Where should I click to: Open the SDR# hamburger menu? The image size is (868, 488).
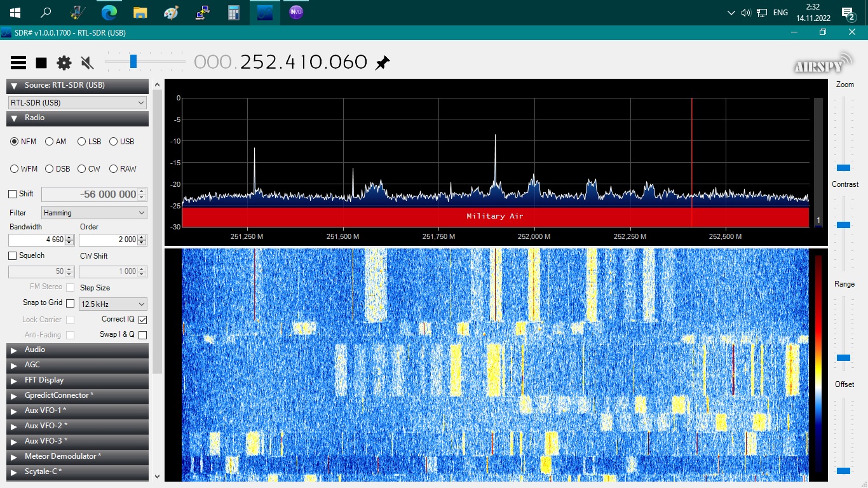[x=18, y=62]
